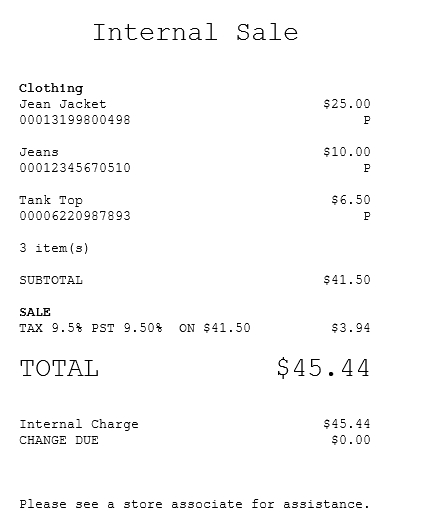Click the large TOTAL label
This screenshot has width=422, height=530.
[x=59, y=368]
